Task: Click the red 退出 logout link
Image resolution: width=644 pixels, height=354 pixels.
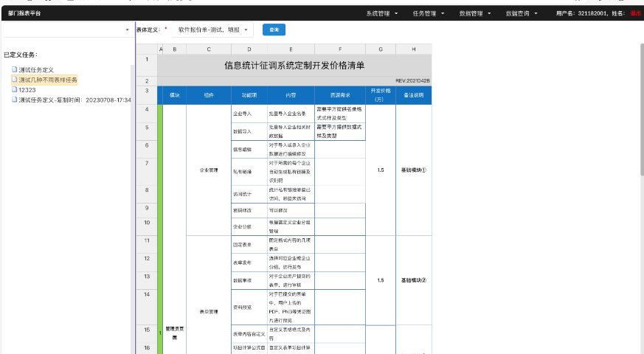Action: coord(635,13)
